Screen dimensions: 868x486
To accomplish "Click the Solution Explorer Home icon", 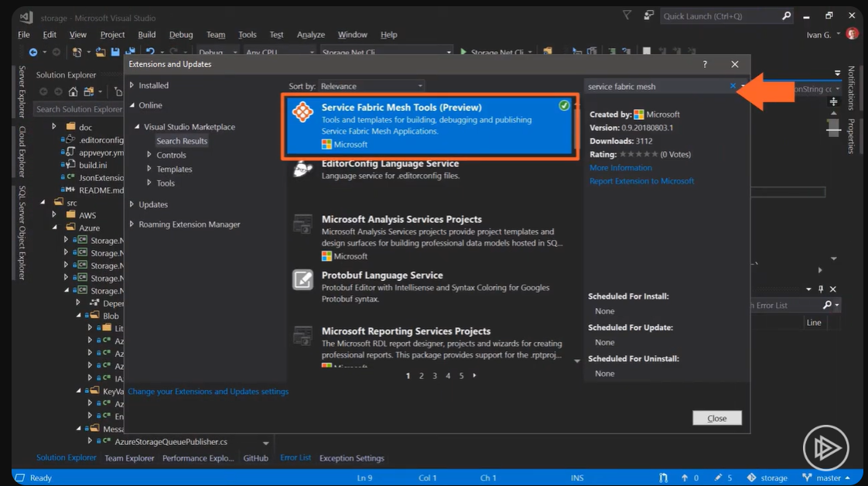I will click(73, 91).
